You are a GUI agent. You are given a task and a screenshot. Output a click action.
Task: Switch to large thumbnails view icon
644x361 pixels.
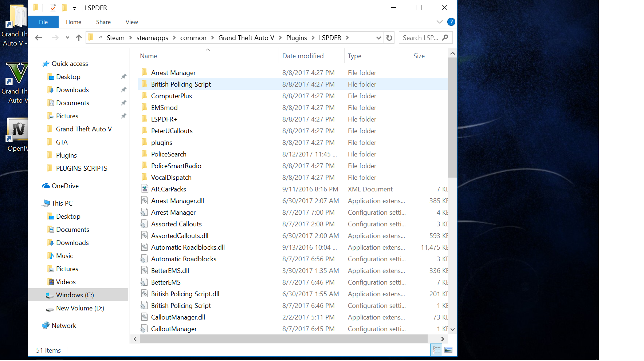point(448,350)
